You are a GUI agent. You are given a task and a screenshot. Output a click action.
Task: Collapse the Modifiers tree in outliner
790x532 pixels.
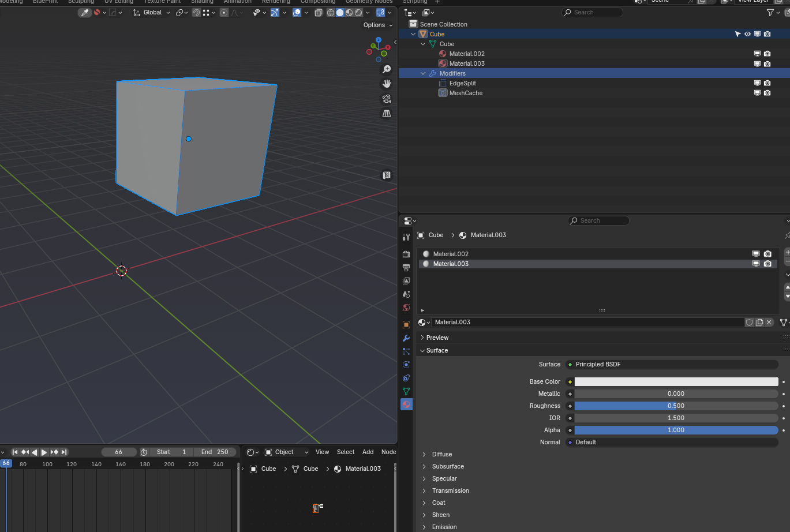tap(423, 73)
